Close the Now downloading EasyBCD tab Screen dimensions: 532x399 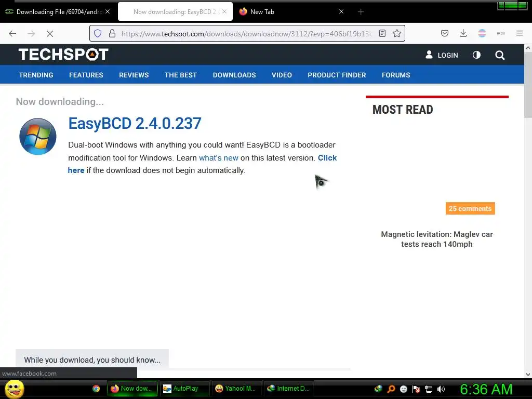tap(224, 11)
